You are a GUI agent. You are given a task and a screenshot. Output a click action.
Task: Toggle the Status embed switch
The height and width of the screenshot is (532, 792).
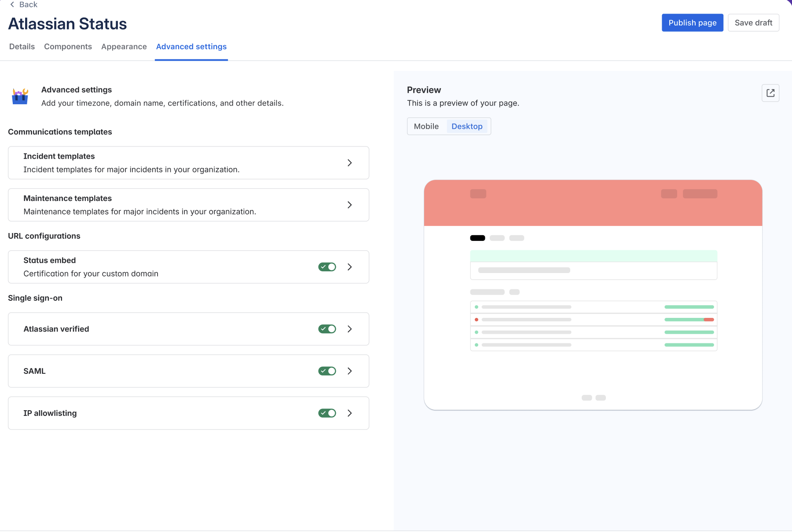327,267
